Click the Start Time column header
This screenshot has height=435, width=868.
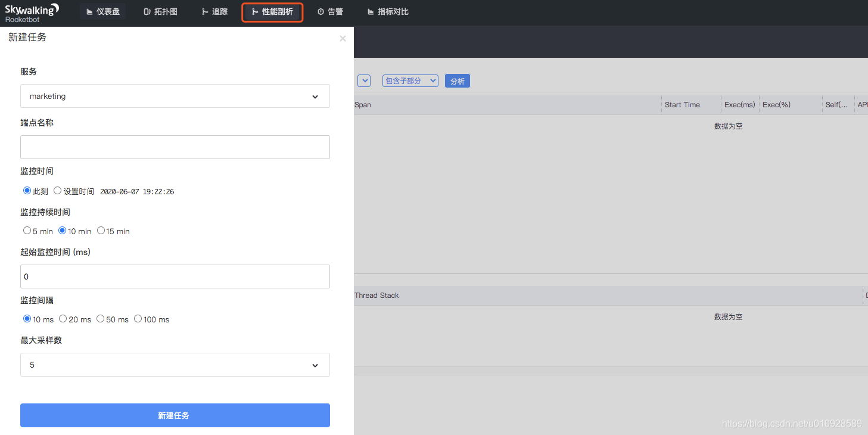(x=682, y=105)
